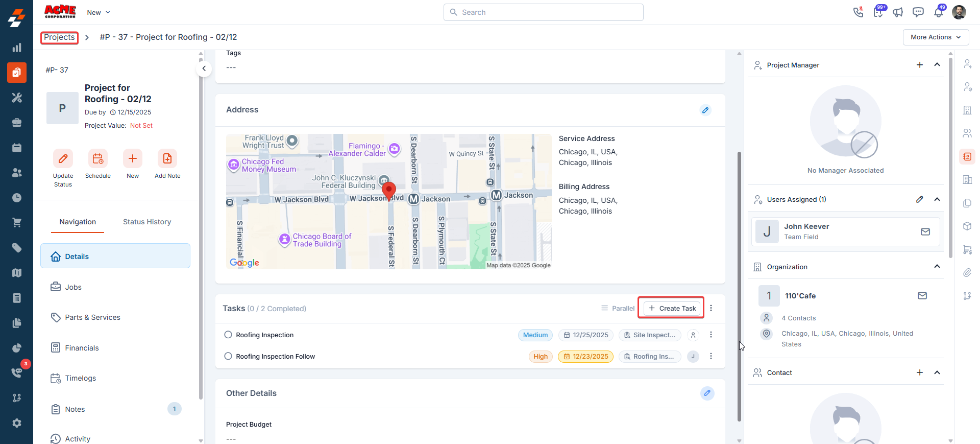Screen dimensions: 980x444
Task: Select the Navigation tab
Action: (78, 222)
